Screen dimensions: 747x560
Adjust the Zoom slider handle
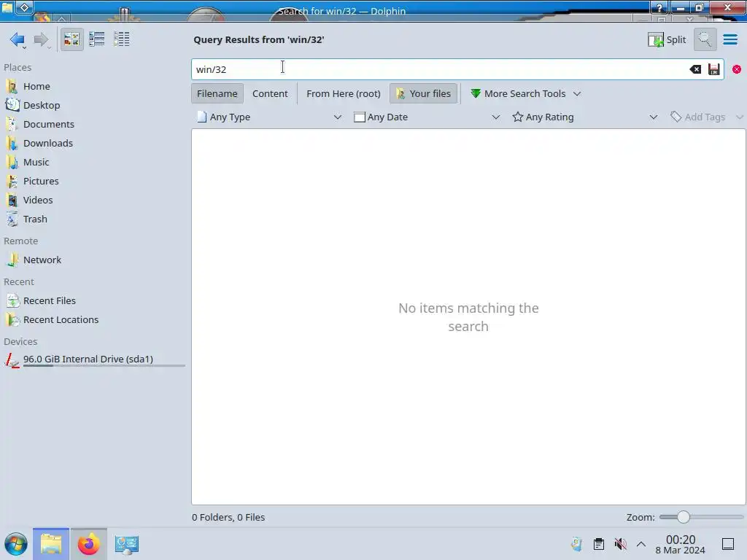pos(683,517)
